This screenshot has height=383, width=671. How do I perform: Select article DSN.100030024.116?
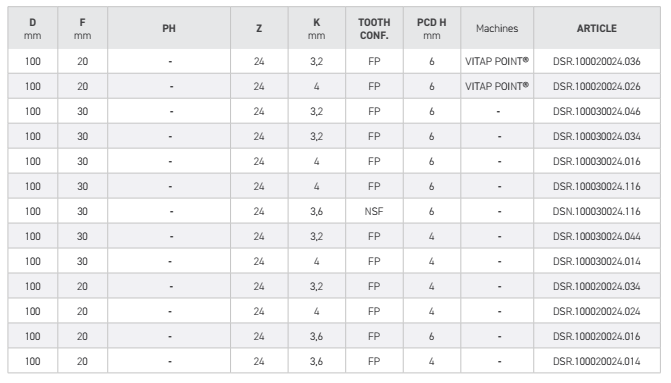tap(597, 211)
